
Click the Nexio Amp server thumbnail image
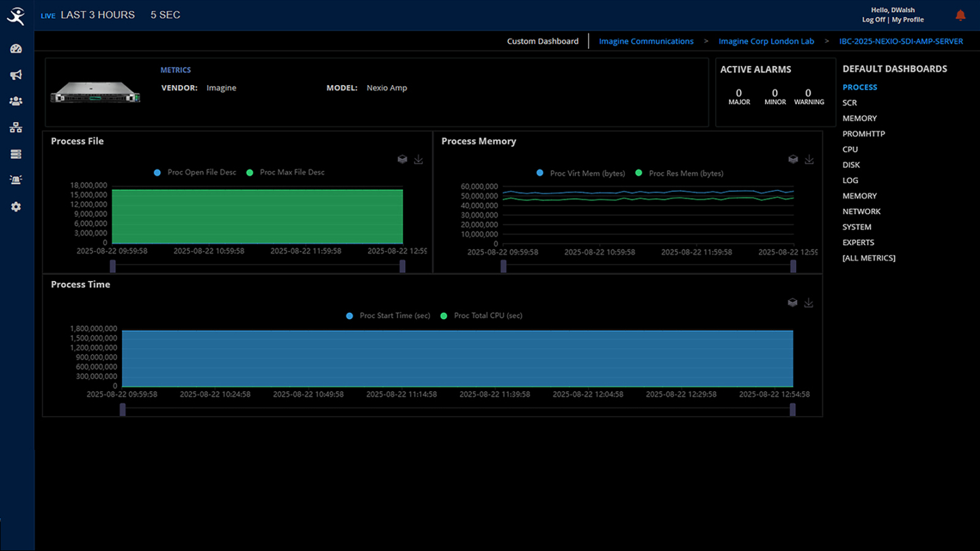click(95, 92)
